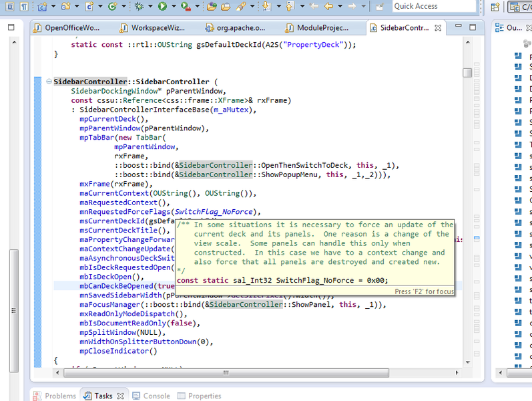Screen dimensions: 532x401
Task: Click the Outline horizontal scrollbar left arrow
Action: pyautogui.click(x=501, y=373)
